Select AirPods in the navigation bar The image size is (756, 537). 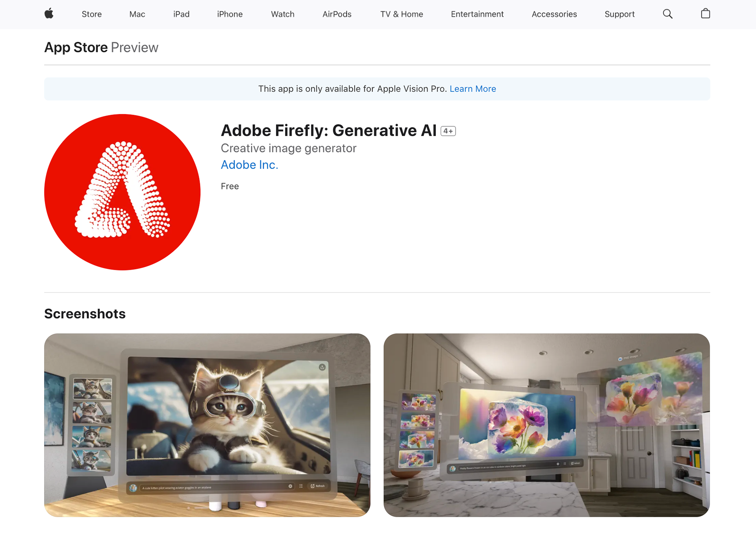pyautogui.click(x=337, y=14)
